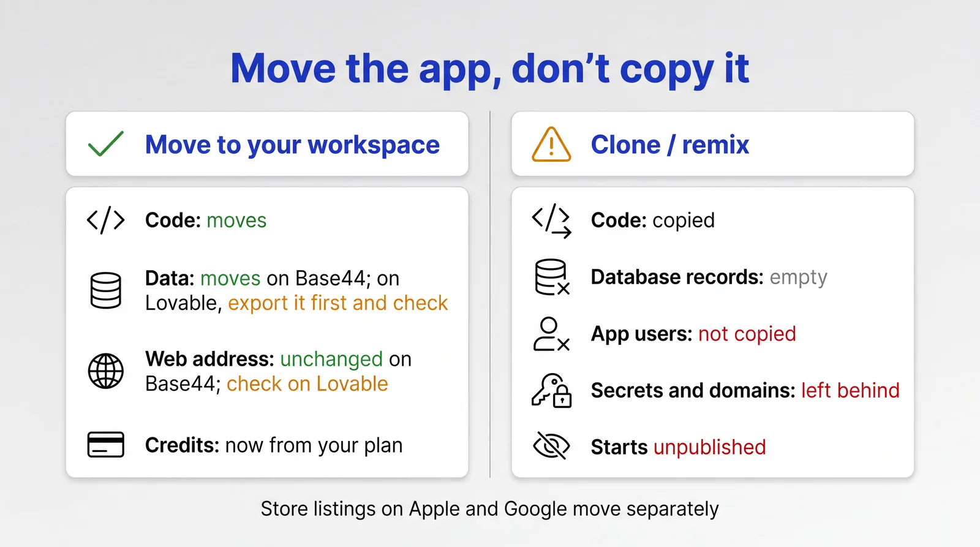Image resolution: width=980 pixels, height=547 pixels.
Task: Click the "Credits: now from your plan" text
Action: [274, 446]
